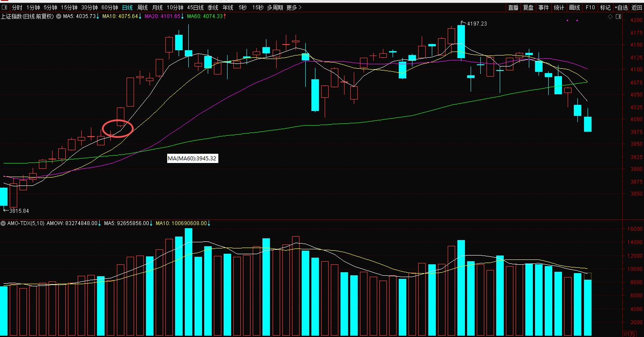This screenshot has width=644, height=337.
Task: Open the 直播 live broadcast
Action: click(513, 7)
